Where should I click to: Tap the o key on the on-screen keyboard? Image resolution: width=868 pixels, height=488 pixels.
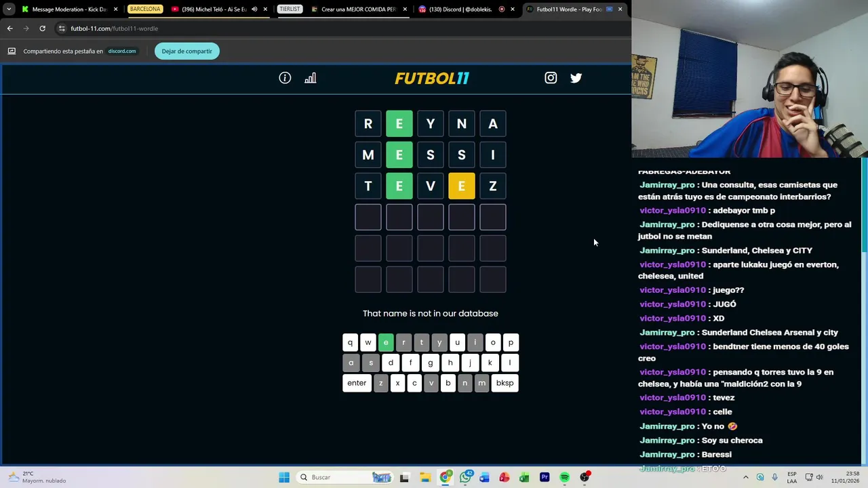(493, 342)
